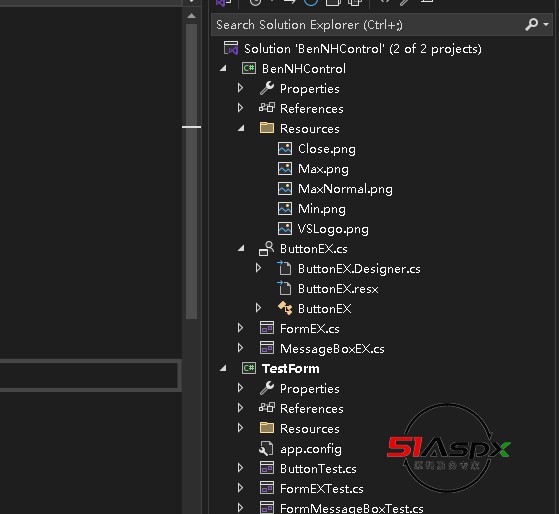
Task: Click the app.config wrench file icon
Action: (x=266, y=449)
